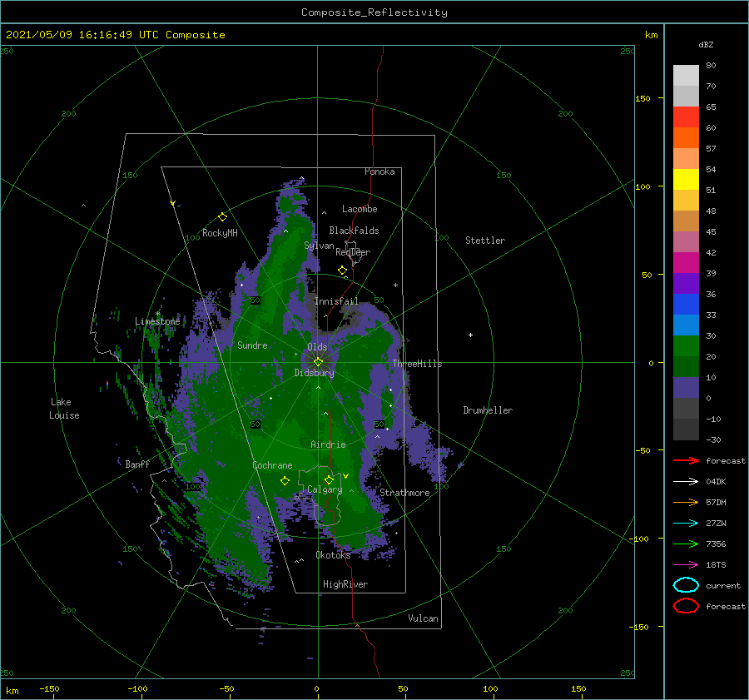Image resolution: width=749 pixels, height=700 pixels.
Task: Click the magenta 18TS arrow symbol
Action: [x=686, y=565]
